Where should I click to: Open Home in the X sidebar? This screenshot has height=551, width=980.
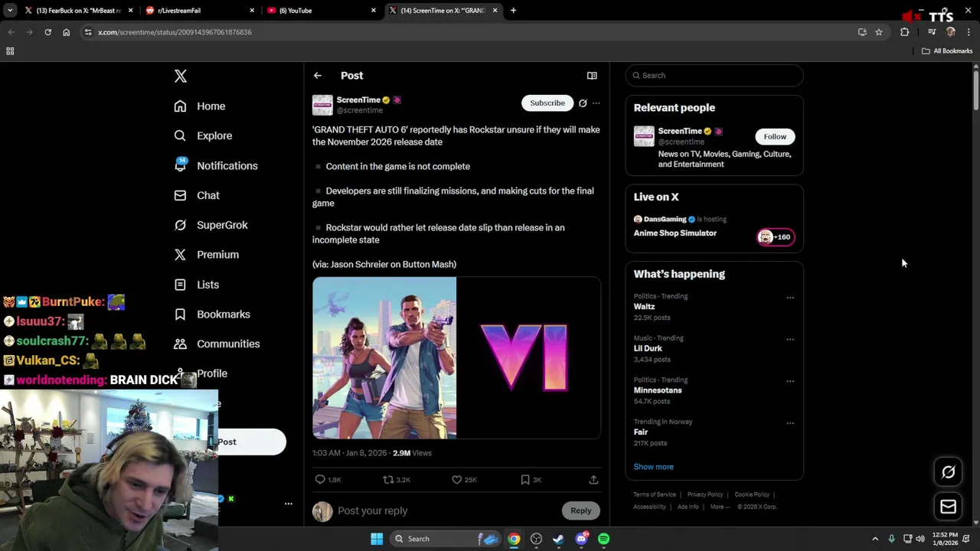coord(200,106)
